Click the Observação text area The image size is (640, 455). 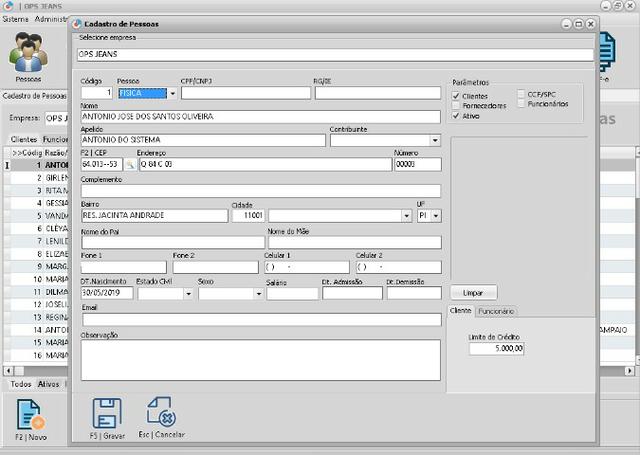click(x=261, y=360)
